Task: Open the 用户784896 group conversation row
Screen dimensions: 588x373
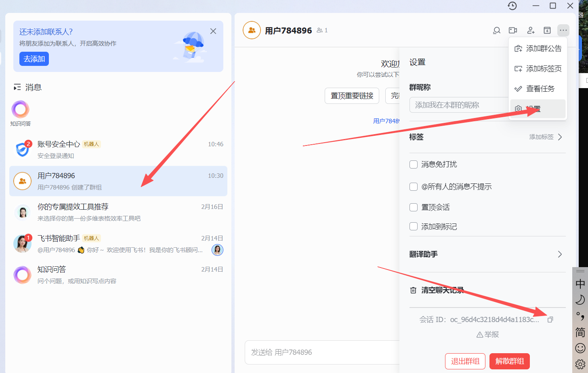Action: point(118,181)
